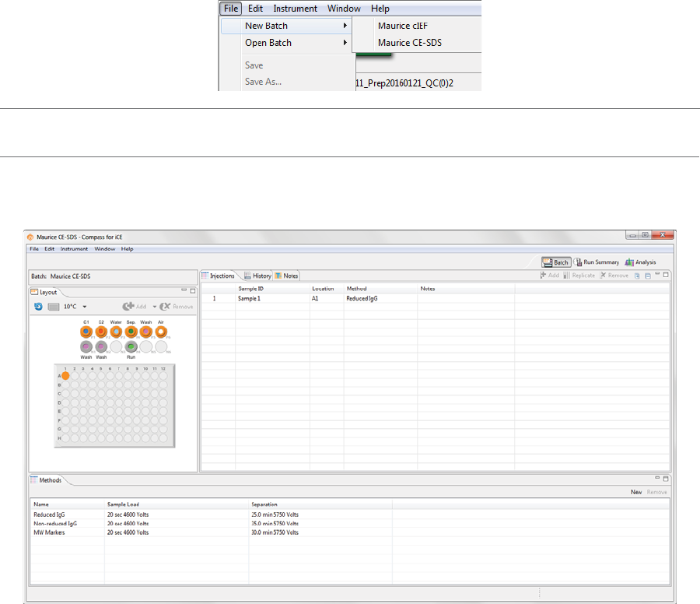Select the second bottom-row Wash vial

click(101, 346)
